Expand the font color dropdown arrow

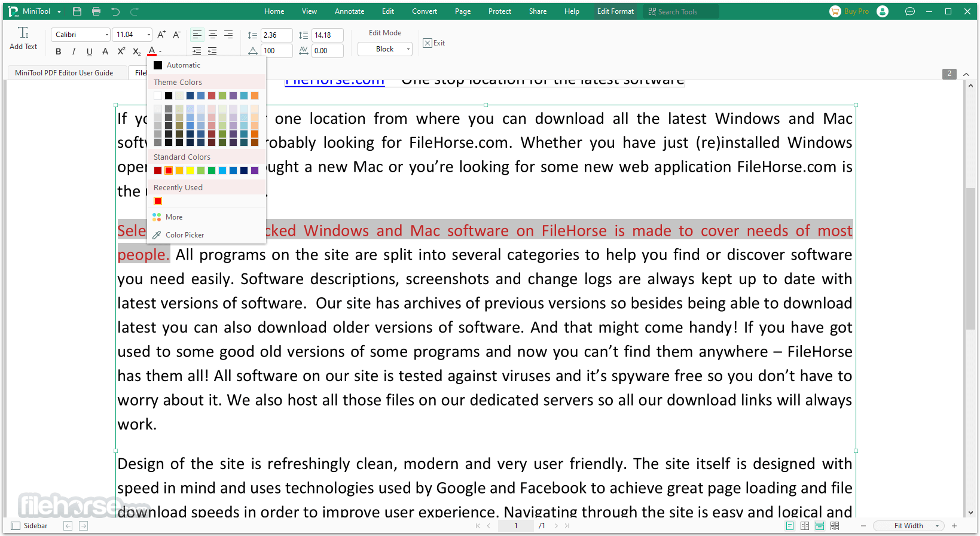(x=160, y=51)
